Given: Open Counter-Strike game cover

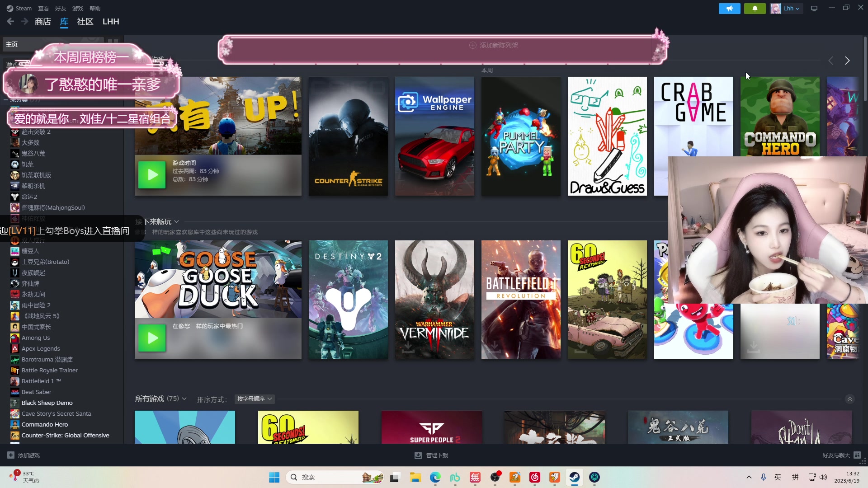Looking at the screenshot, I should click(x=348, y=136).
